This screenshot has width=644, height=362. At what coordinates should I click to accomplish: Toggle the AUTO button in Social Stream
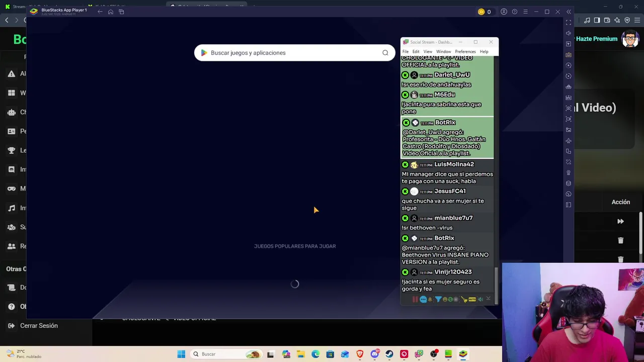(472, 300)
